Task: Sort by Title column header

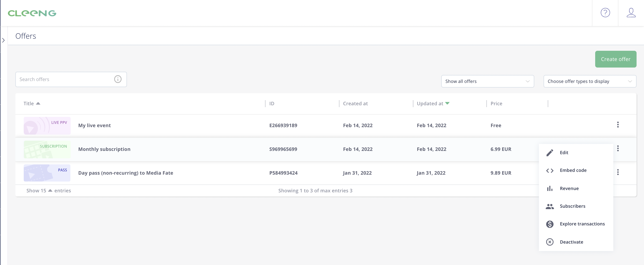Action: (32, 103)
